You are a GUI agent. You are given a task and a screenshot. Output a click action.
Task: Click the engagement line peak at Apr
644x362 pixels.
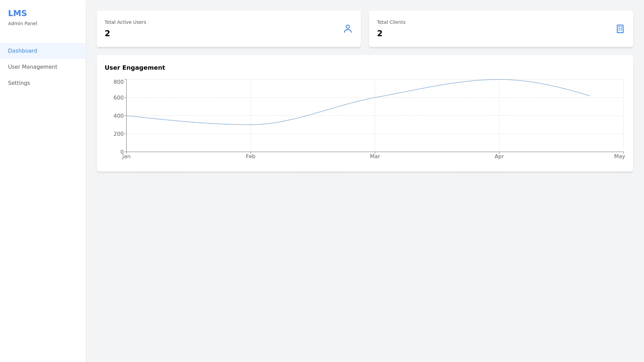tap(499, 79)
